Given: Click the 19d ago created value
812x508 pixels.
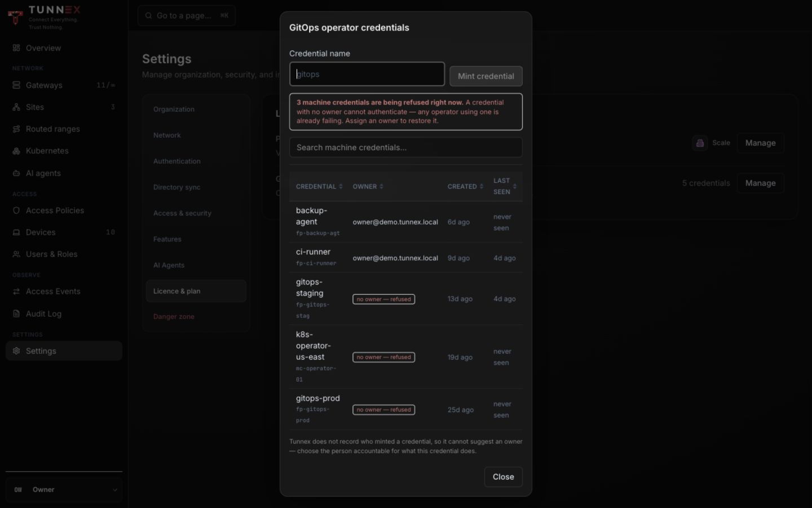Looking at the screenshot, I should 460,358.
